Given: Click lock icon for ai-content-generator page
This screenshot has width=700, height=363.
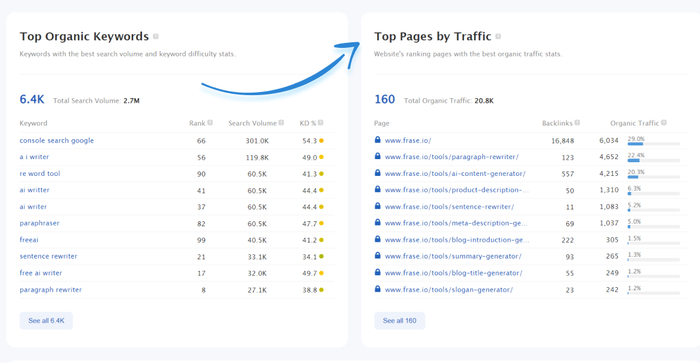Looking at the screenshot, I should click(378, 173).
